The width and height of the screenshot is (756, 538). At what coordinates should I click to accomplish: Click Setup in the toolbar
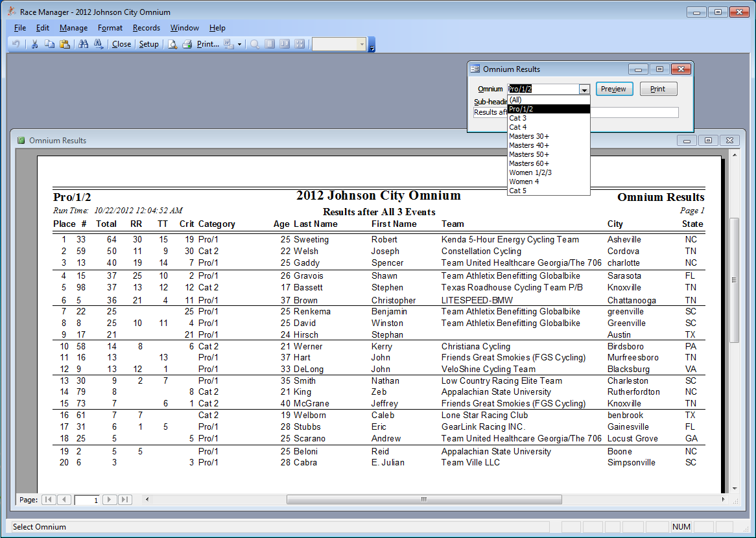[x=149, y=44]
